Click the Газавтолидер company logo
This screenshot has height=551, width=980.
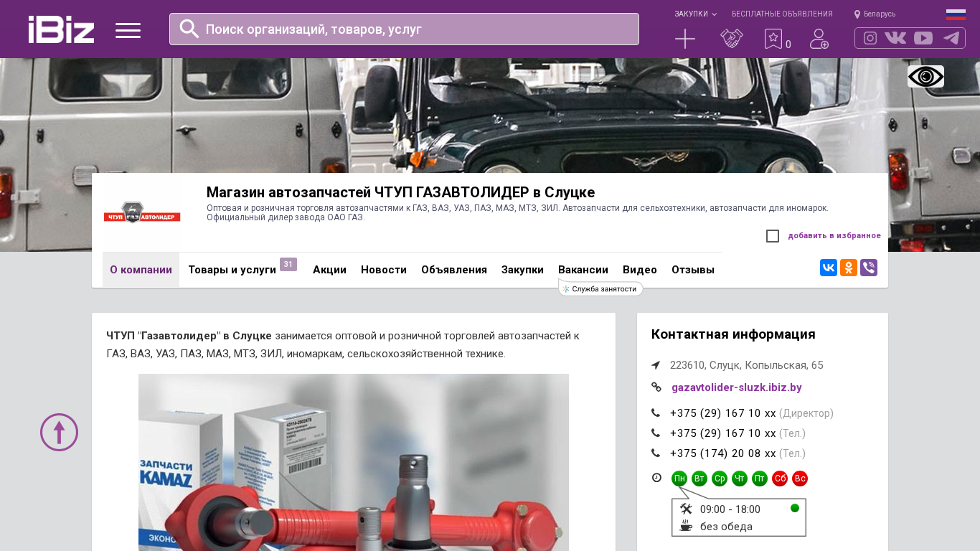(142, 212)
